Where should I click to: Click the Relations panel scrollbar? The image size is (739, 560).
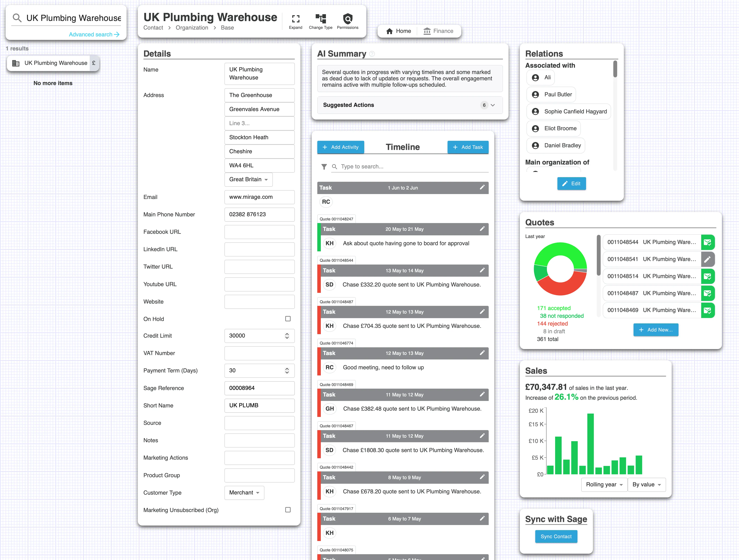tap(615, 69)
